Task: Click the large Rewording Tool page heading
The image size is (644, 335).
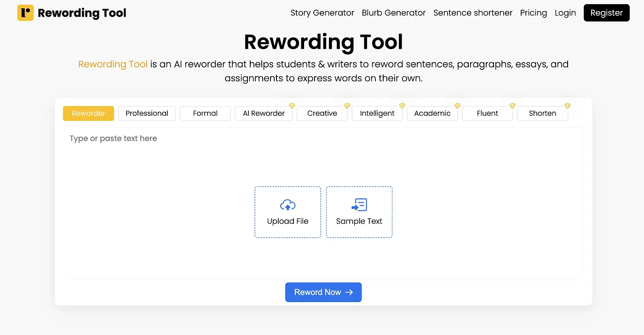Action: [323, 42]
